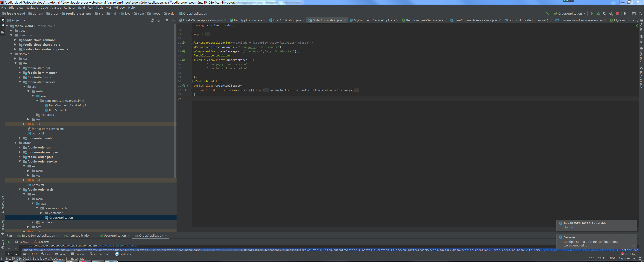Build the project with the hammer icon

[547, 13]
